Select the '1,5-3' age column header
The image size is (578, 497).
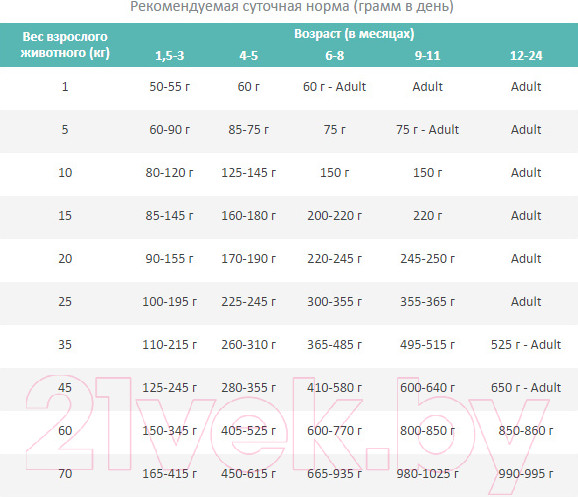(x=169, y=56)
